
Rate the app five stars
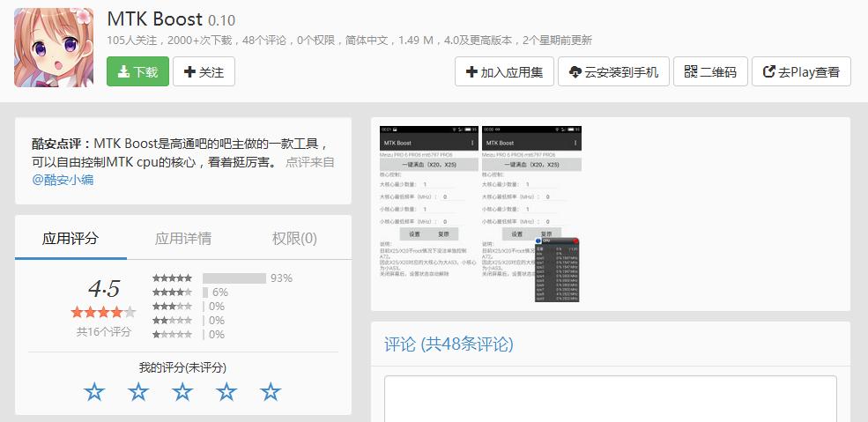[x=271, y=392]
